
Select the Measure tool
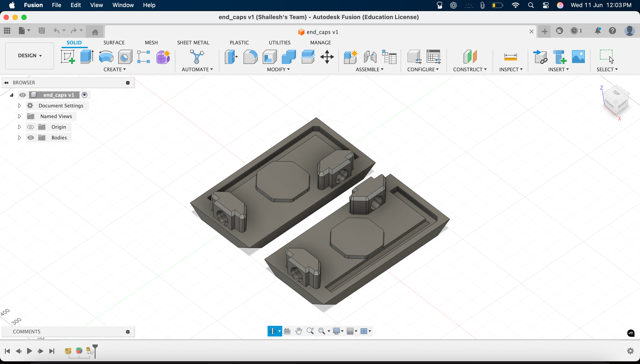[511, 57]
